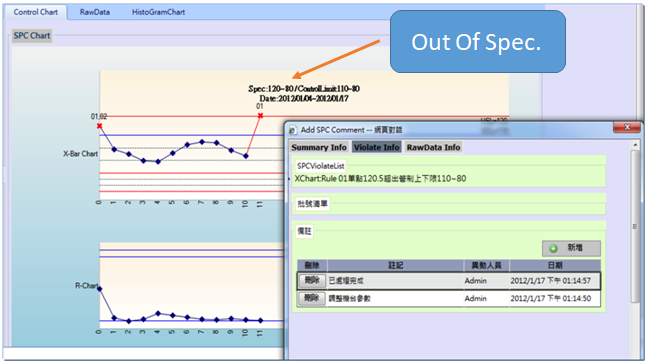Click the 新增 add comment button
The height and width of the screenshot is (363, 648).
pos(571,248)
